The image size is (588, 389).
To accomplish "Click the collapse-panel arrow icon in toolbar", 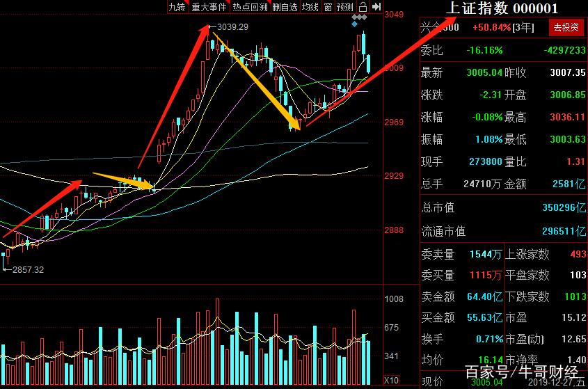I will (376, 7).
